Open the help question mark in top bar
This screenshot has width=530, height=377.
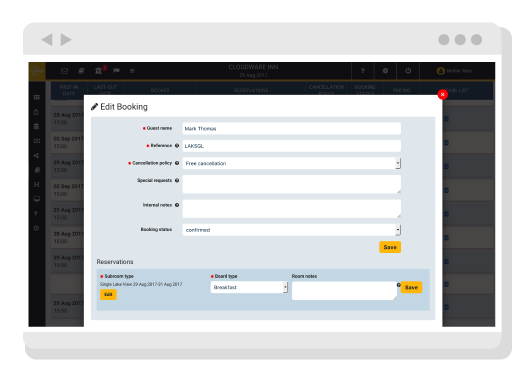point(362,71)
